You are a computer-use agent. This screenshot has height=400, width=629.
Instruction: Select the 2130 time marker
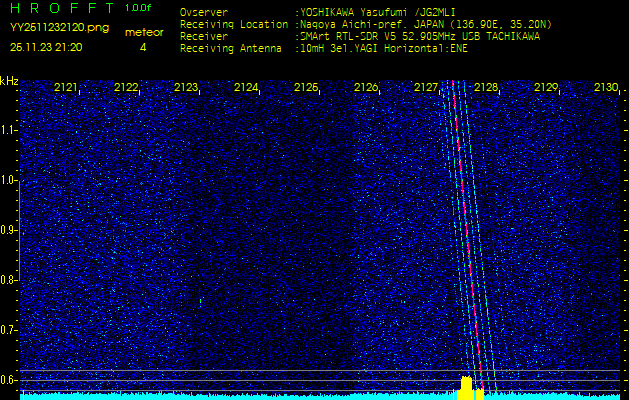pos(606,88)
